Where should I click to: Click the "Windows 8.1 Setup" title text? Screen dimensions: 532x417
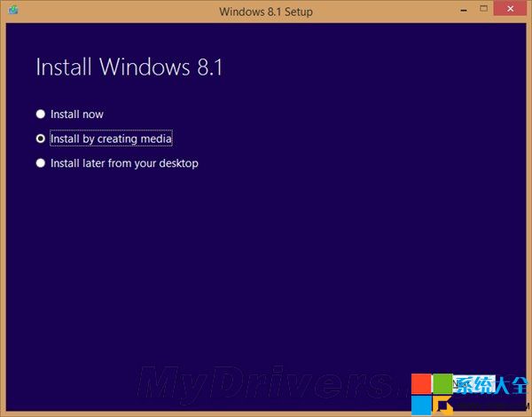coord(266,12)
